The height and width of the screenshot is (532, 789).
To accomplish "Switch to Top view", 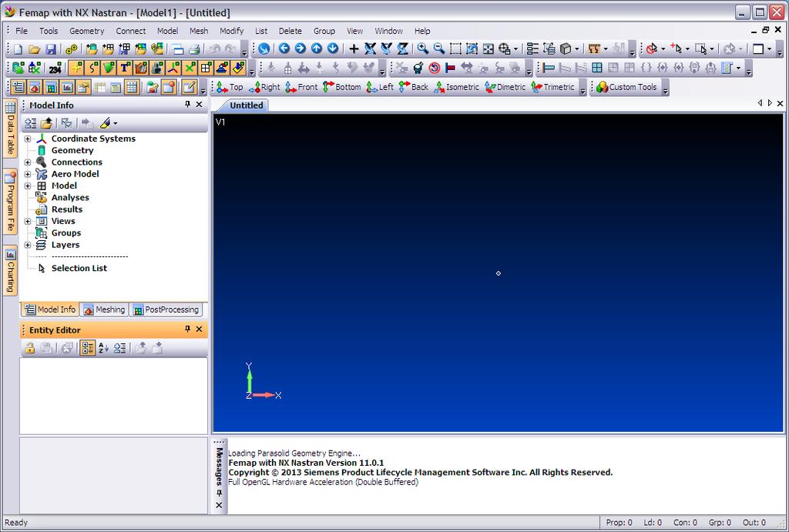I will pos(230,87).
